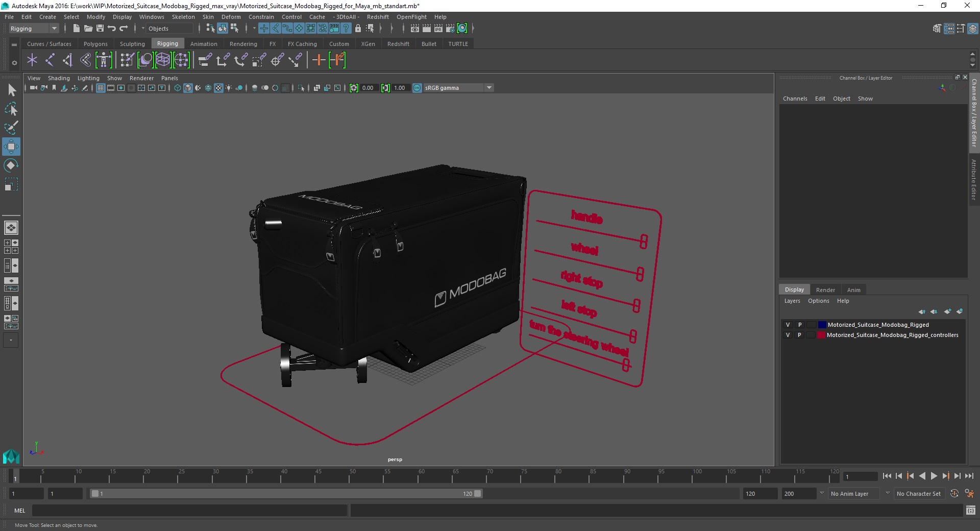Image resolution: width=980 pixels, height=531 pixels.
Task: Toggle the viewport grid display
Action: pos(101,88)
